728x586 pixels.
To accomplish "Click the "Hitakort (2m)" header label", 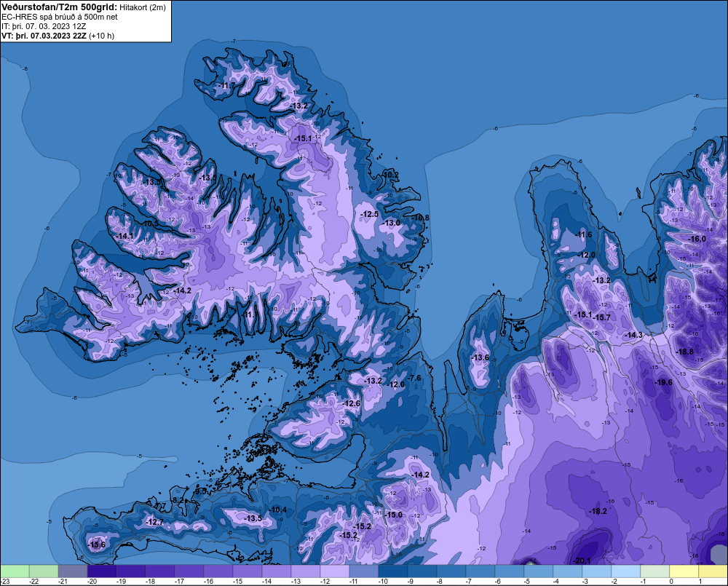I will (143, 7).
